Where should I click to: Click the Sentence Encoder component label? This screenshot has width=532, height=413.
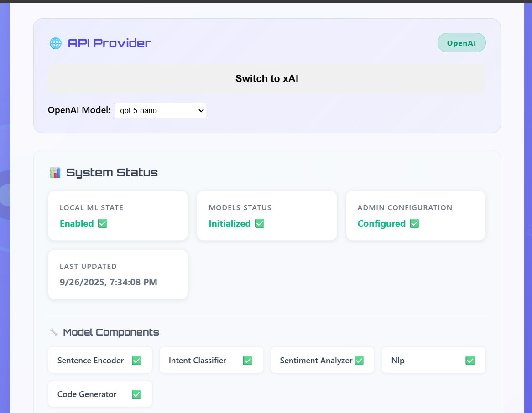point(91,361)
